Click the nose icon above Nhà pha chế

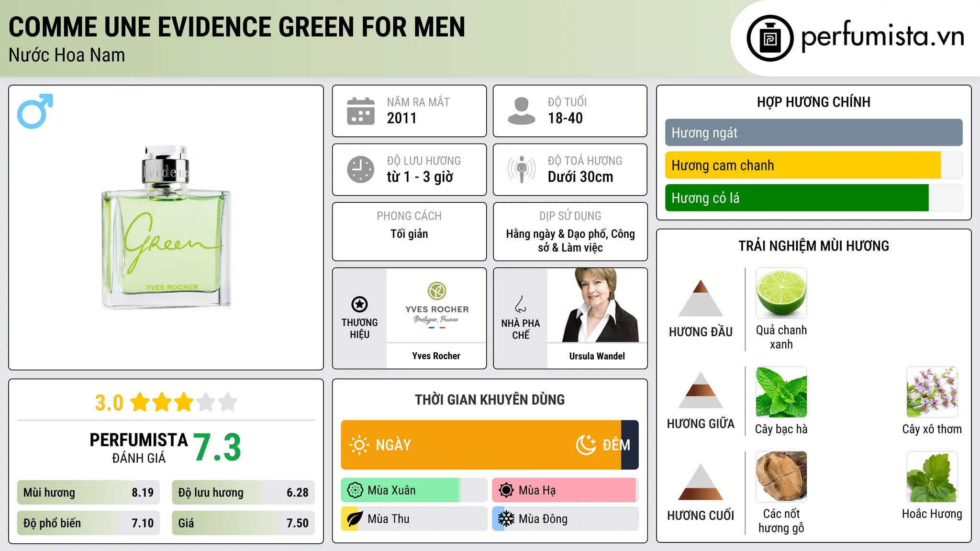point(521,304)
